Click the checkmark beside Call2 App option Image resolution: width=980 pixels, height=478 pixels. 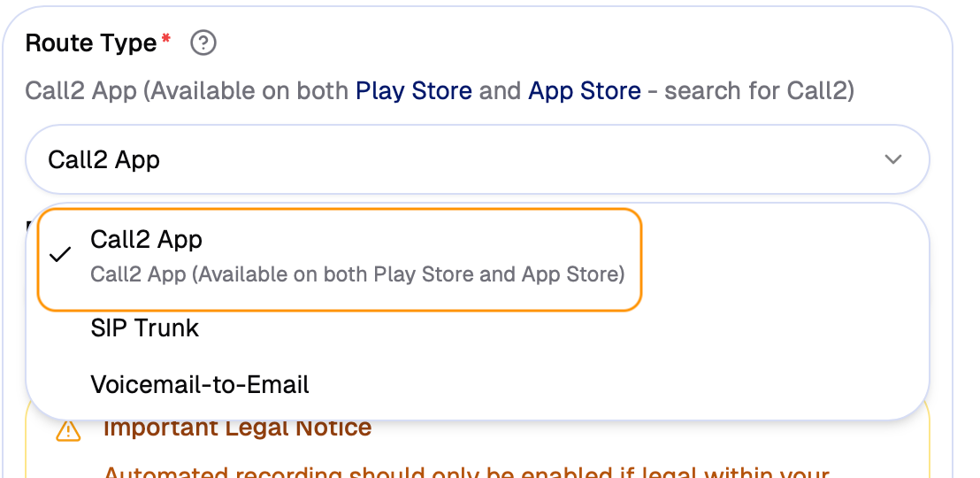point(60,257)
